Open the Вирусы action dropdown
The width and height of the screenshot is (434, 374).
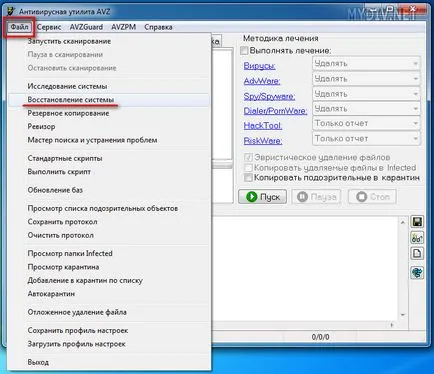click(366, 63)
